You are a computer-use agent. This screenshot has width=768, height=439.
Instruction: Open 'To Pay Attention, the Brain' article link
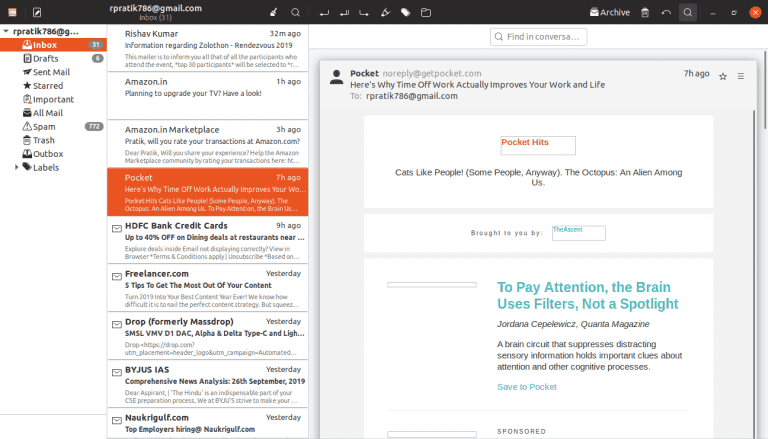coord(587,295)
